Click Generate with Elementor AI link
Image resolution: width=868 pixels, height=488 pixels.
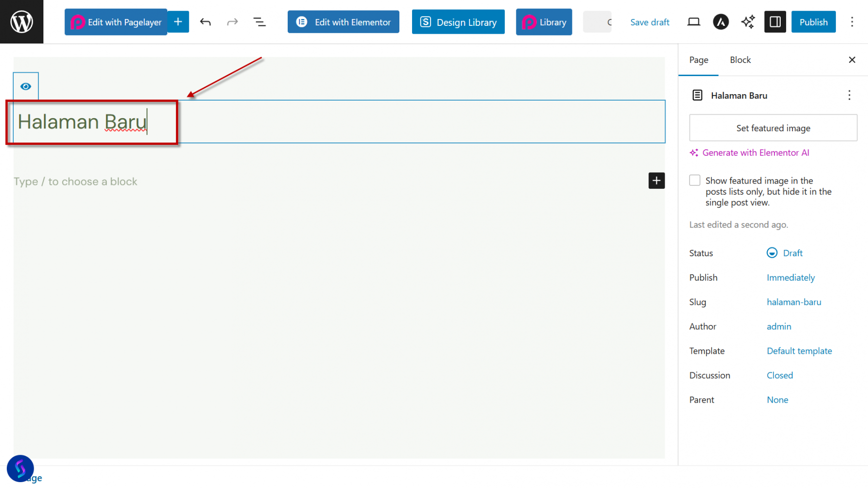755,153
